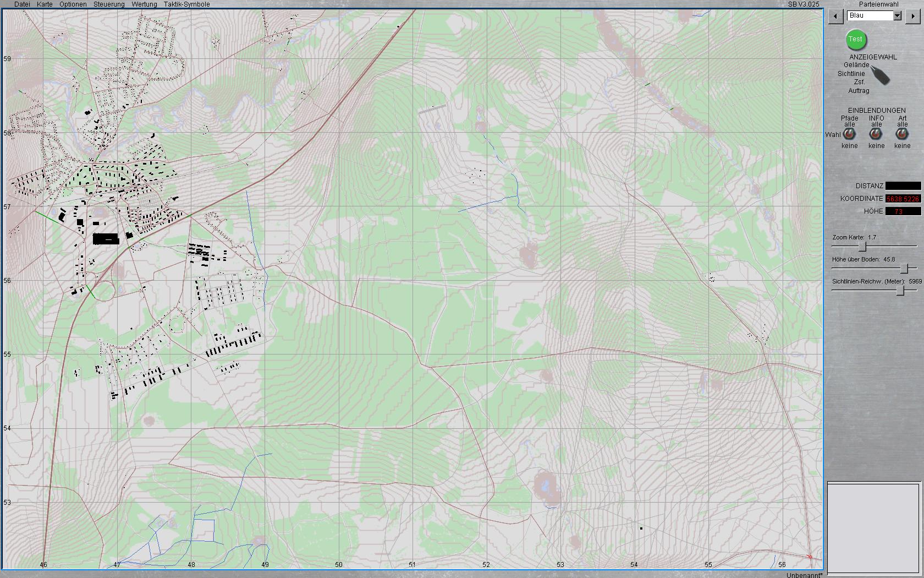Click the Höhe über Boden slider handle
This screenshot has width=924, height=578.
click(904, 268)
